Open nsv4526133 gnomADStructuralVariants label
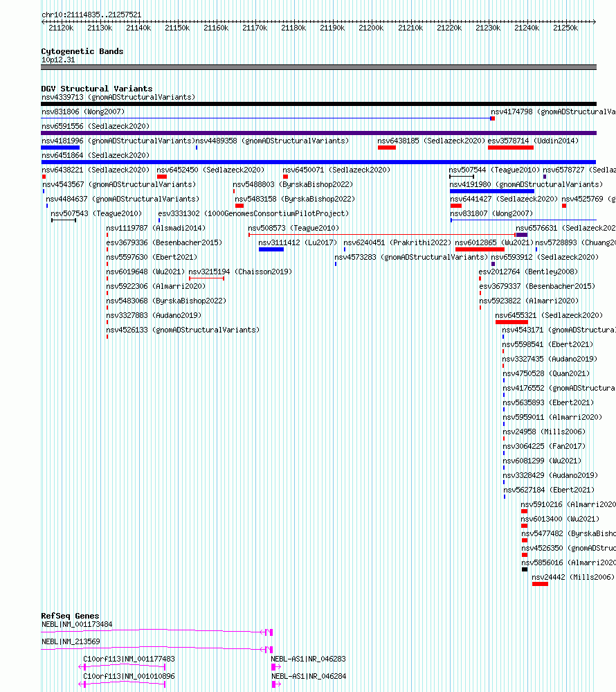This screenshot has height=692, width=616. click(x=183, y=330)
